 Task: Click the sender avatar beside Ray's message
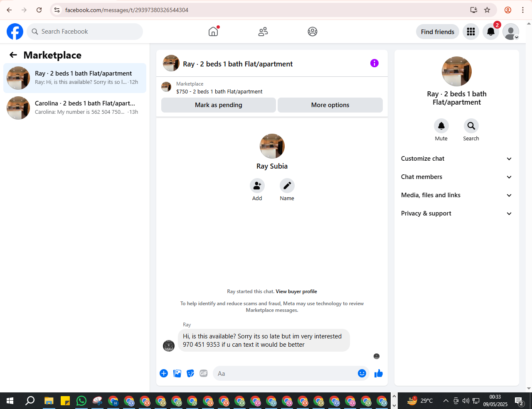coord(169,346)
